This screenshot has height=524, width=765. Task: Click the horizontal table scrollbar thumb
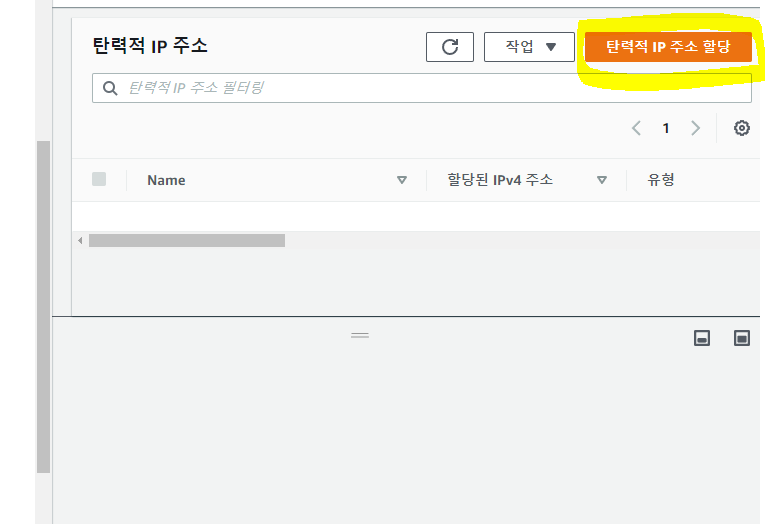[187, 241]
